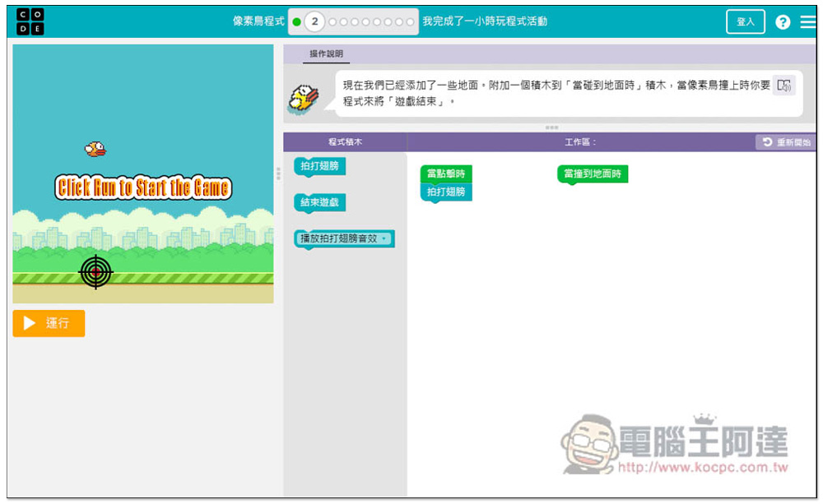Jump to level 6 progress dot
823x504 pixels.
[x=365, y=22]
